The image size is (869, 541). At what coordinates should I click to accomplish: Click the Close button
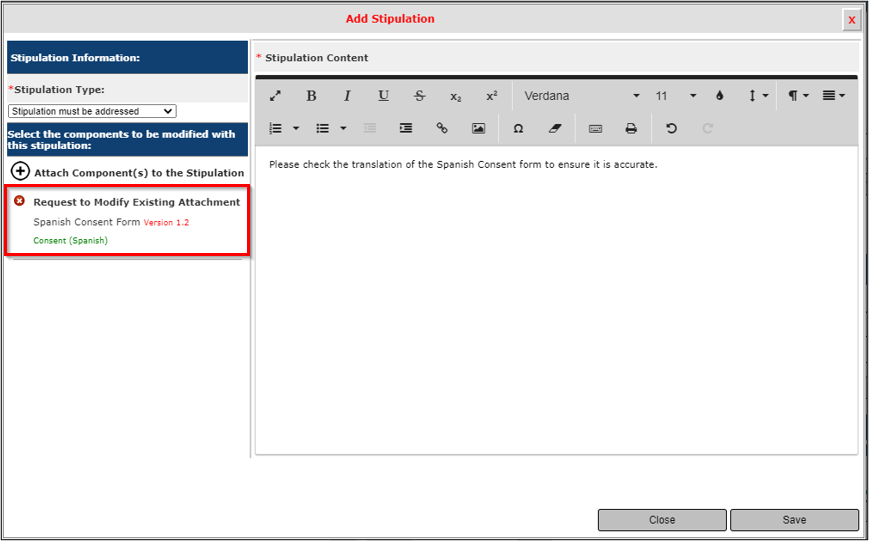click(x=662, y=520)
